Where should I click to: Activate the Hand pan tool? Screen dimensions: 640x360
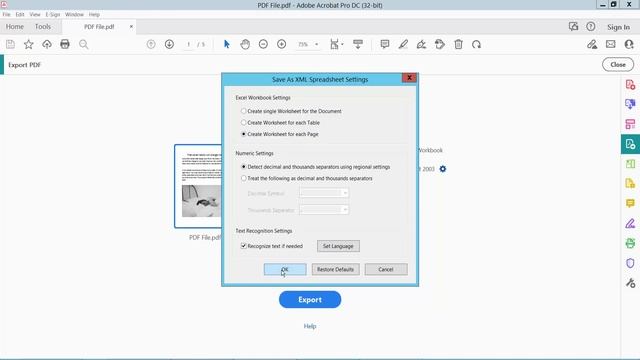pyautogui.click(x=245, y=44)
